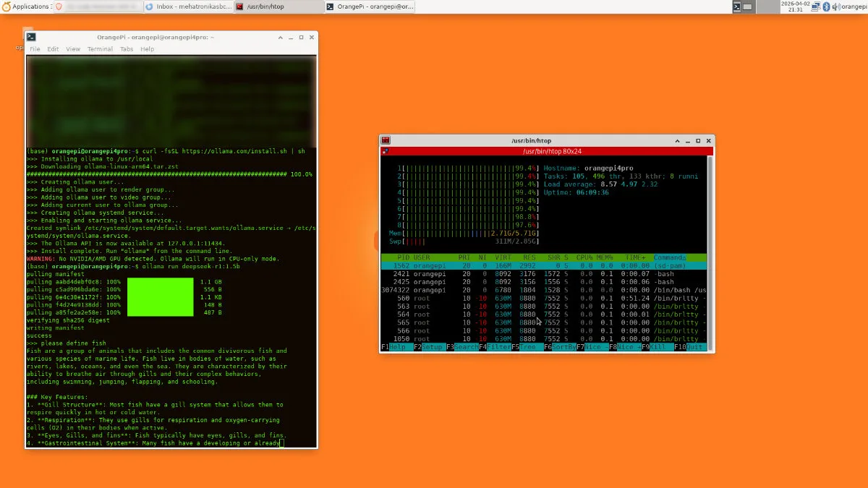The width and height of the screenshot is (868, 488).
Task: Sort htop processes by CPU% column header
Action: 584,257
